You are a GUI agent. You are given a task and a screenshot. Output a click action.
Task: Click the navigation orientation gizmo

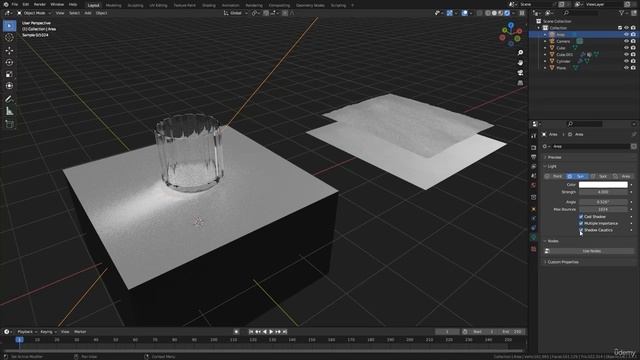(511, 34)
